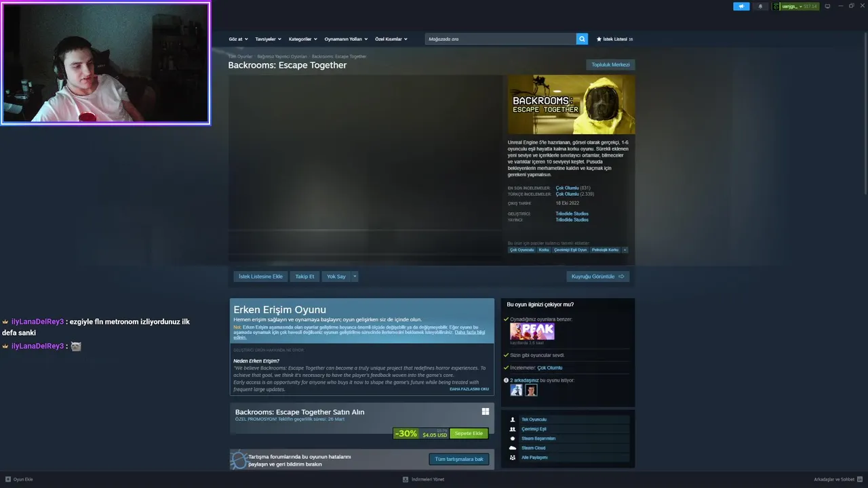This screenshot has height=488, width=868.
Task: Click the magnifier search button
Action: click(x=582, y=39)
